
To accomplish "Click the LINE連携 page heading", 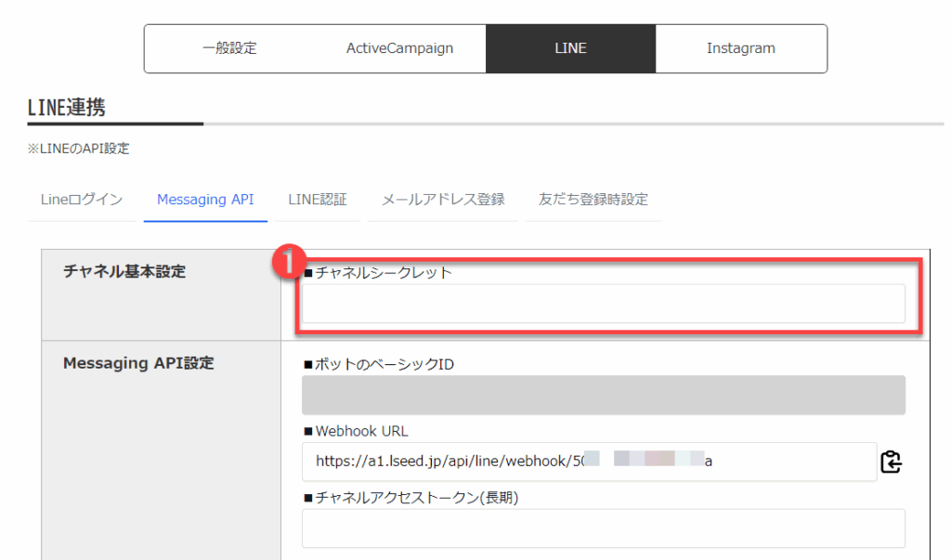I will coord(67,108).
